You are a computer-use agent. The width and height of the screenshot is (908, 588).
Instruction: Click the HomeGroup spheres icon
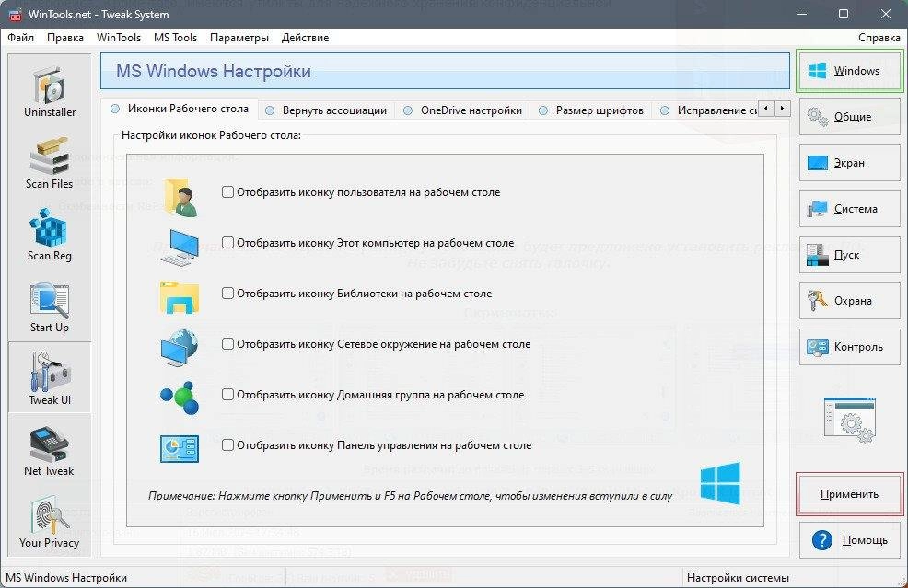(180, 398)
